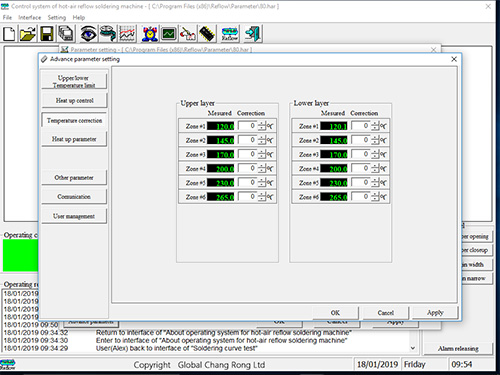The height and width of the screenshot is (375, 500).
Task: Click the Reflow toolbar icon
Action: [230, 34]
